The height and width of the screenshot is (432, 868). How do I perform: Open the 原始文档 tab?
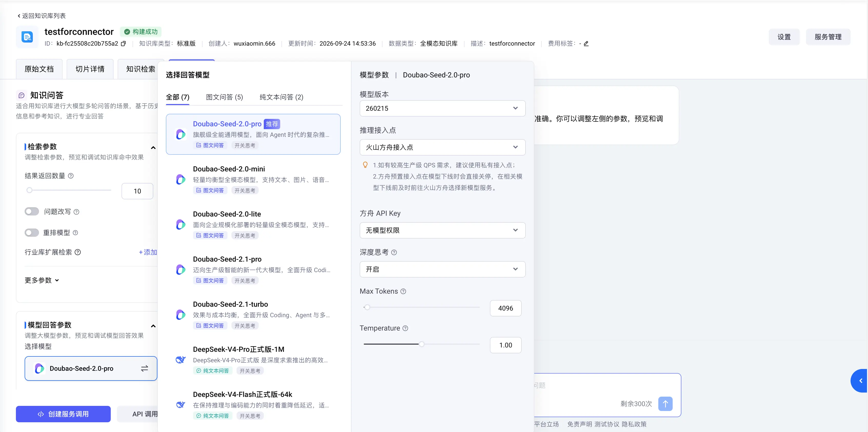[39, 69]
